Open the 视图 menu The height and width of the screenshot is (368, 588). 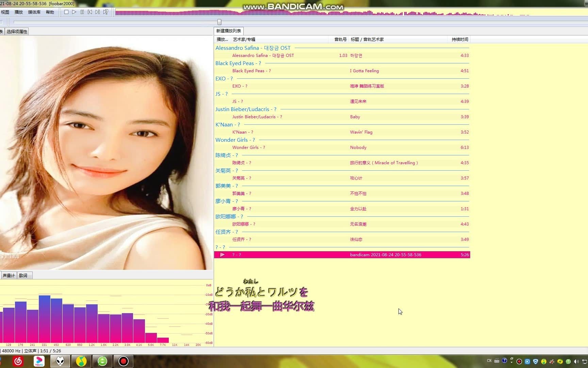point(5,12)
